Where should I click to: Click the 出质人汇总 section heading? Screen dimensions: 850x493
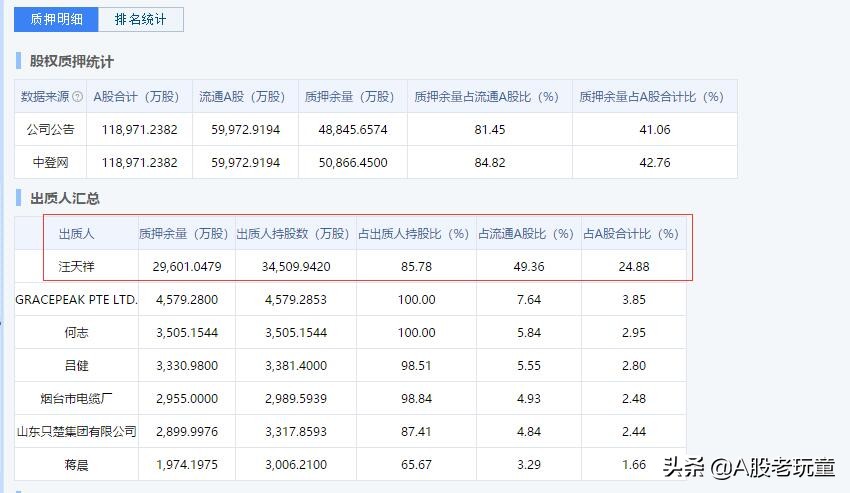tap(64, 199)
